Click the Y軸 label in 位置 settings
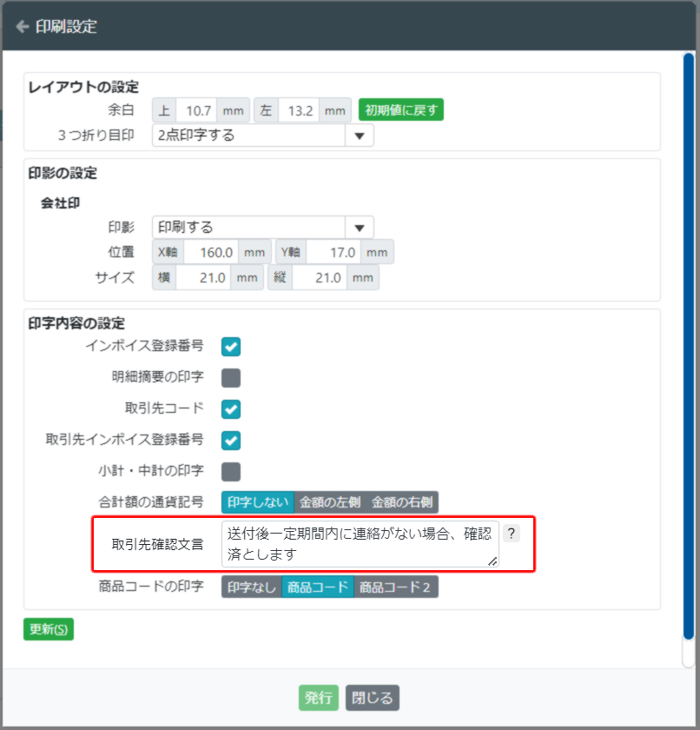700x730 pixels. point(290,251)
